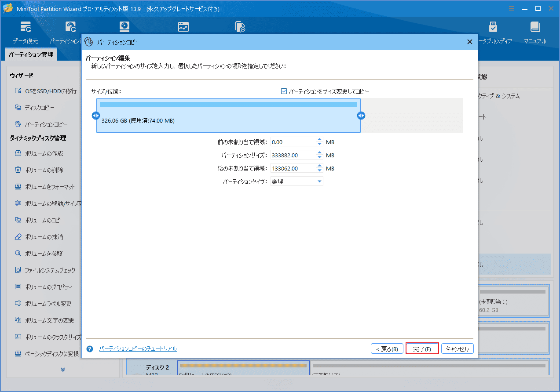Decrease 後の未割り当て領域 with down arrow
The image size is (560, 392).
pyautogui.click(x=319, y=171)
